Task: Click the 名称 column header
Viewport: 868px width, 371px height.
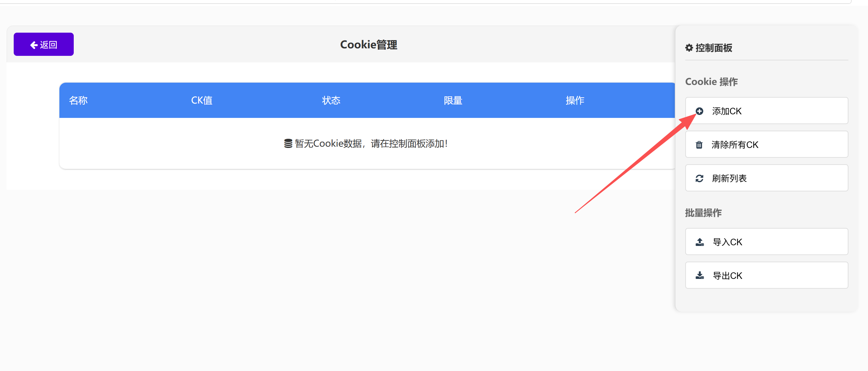Action: point(78,101)
